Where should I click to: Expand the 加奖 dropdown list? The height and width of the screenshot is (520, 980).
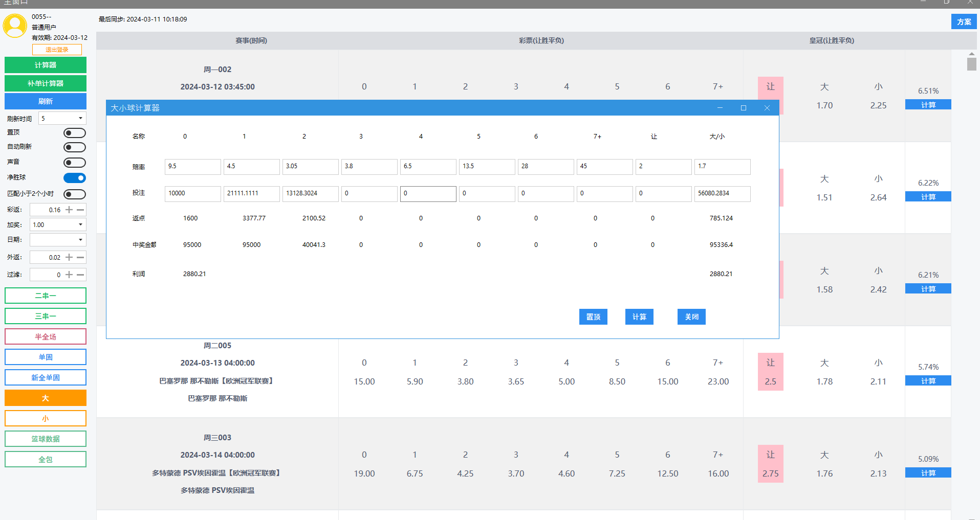click(x=58, y=224)
